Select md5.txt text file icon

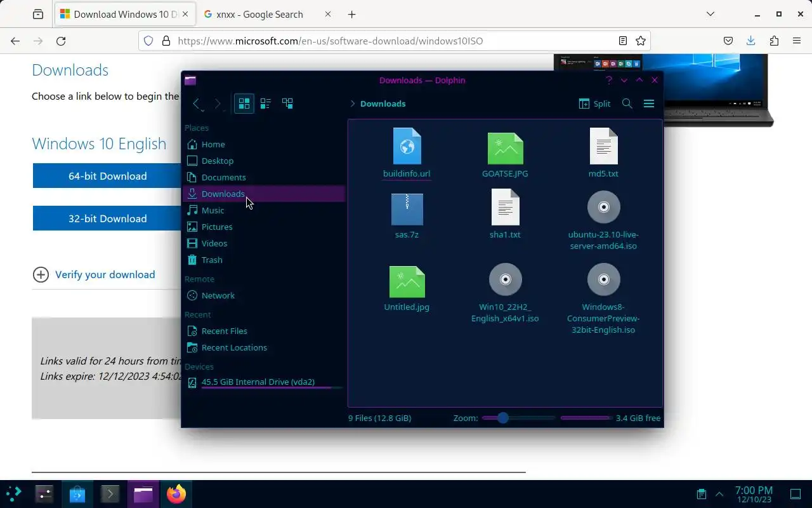point(603,146)
